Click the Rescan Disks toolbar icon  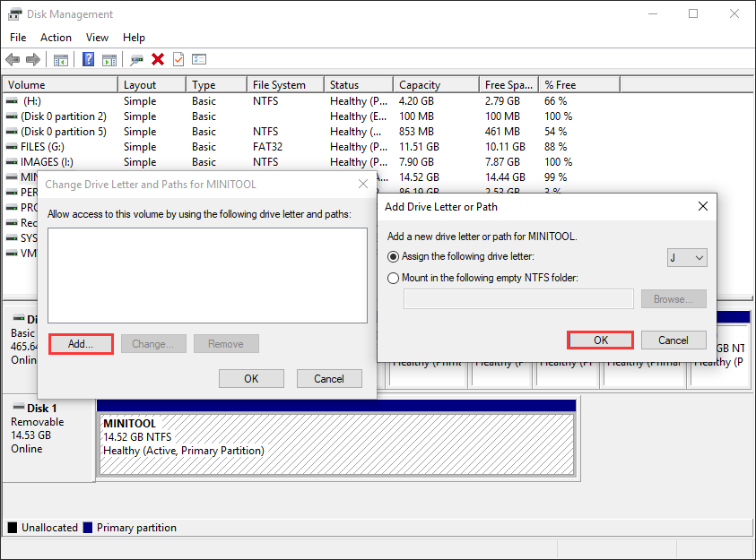[136, 59]
